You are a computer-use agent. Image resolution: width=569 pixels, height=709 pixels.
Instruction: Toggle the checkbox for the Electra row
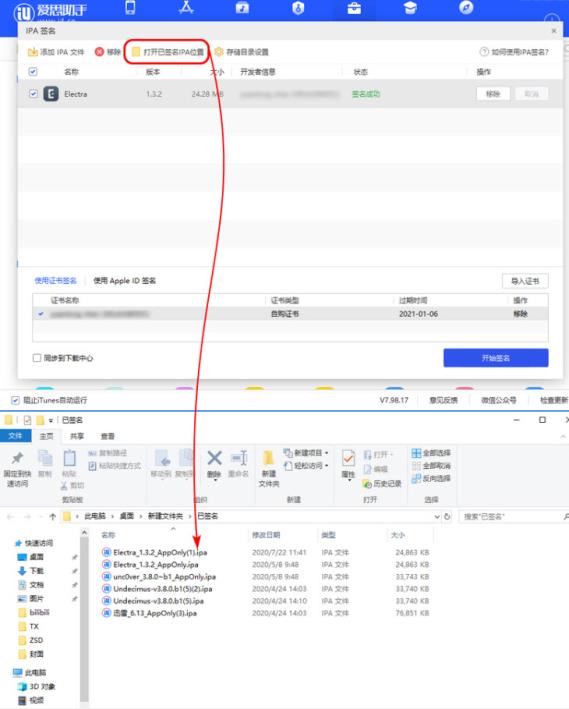coord(33,94)
